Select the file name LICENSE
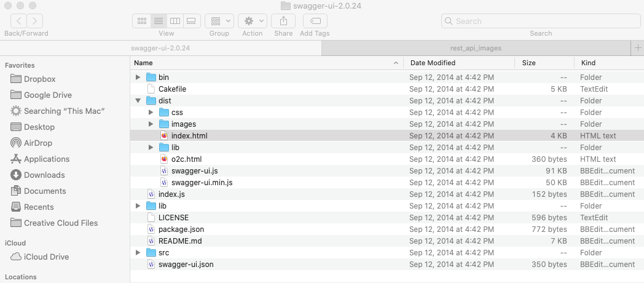The width and height of the screenshot is (644, 283). point(173,218)
